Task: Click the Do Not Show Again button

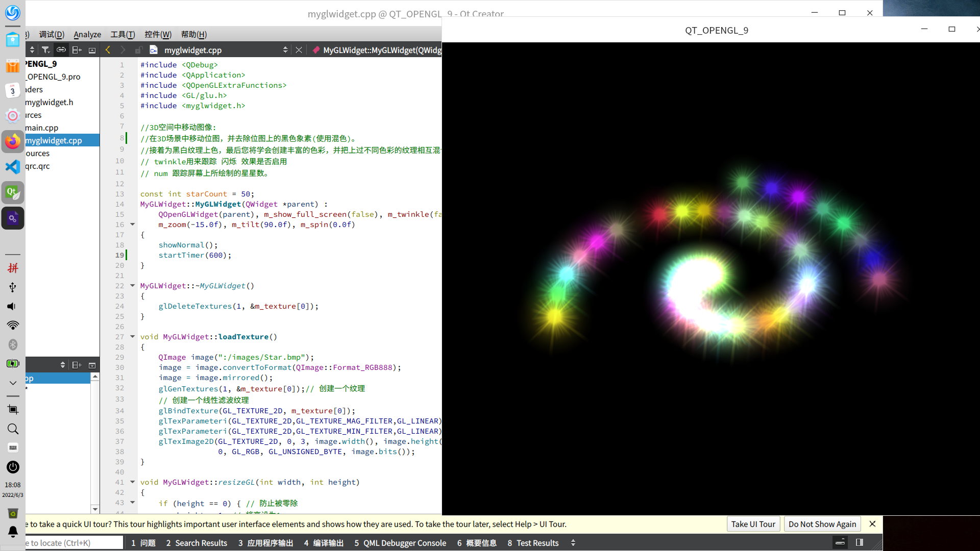Action: [x=822, y=524]
